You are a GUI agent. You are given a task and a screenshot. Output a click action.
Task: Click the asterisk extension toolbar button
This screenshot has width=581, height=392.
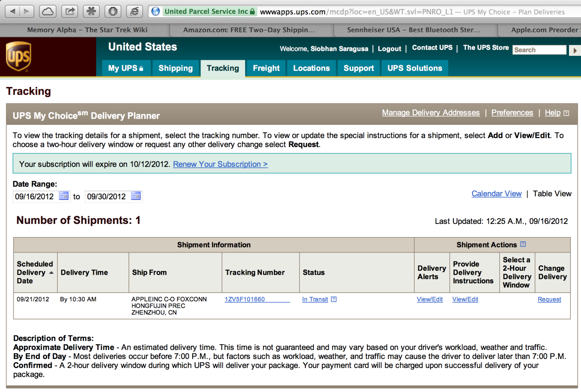[x=91, y=12]
